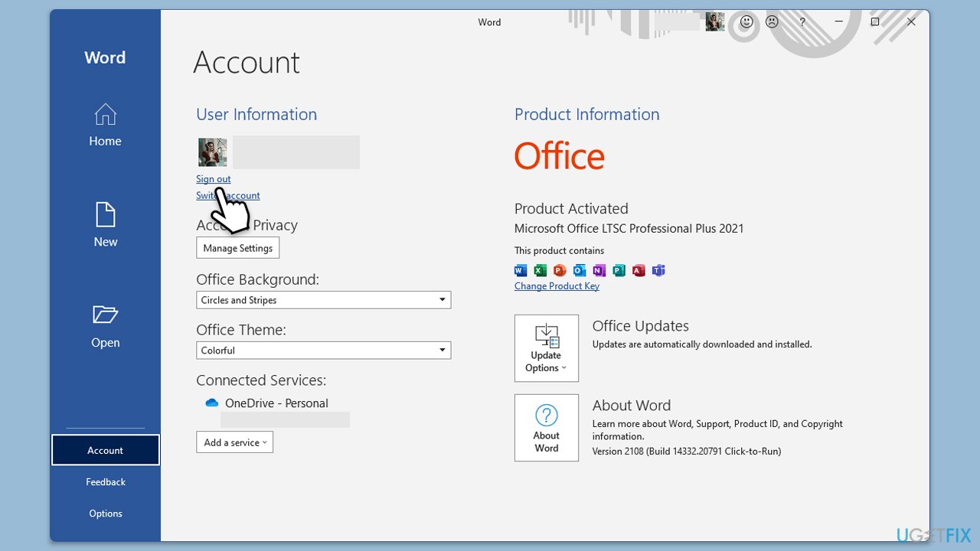Click the Word app icon in product list
The height and width of the screenshot is (551, 980).
pyautogui.click(x=521, y=270)
